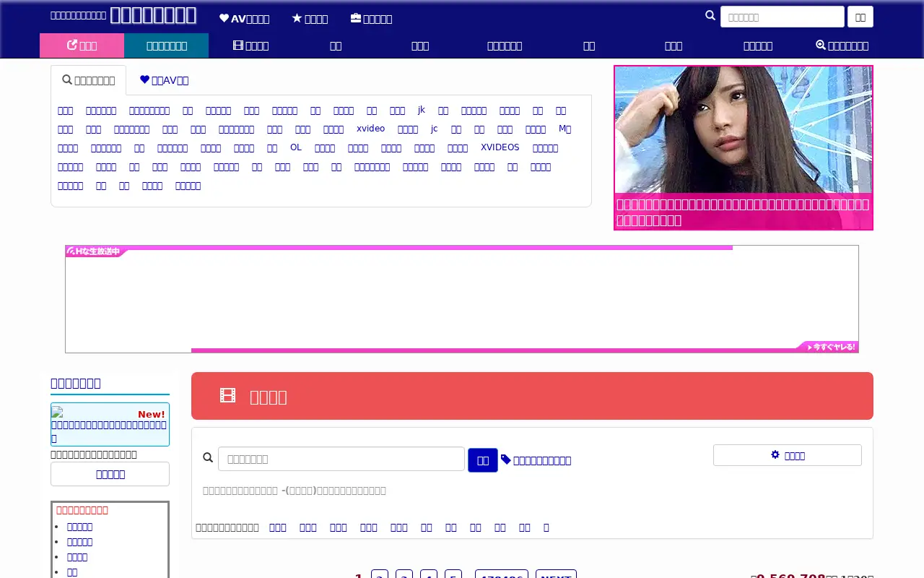The height and width of the screenshot is (578, 924).
Task: Switch to the heart-icon AV tab
Action: (x=164, y=80)
